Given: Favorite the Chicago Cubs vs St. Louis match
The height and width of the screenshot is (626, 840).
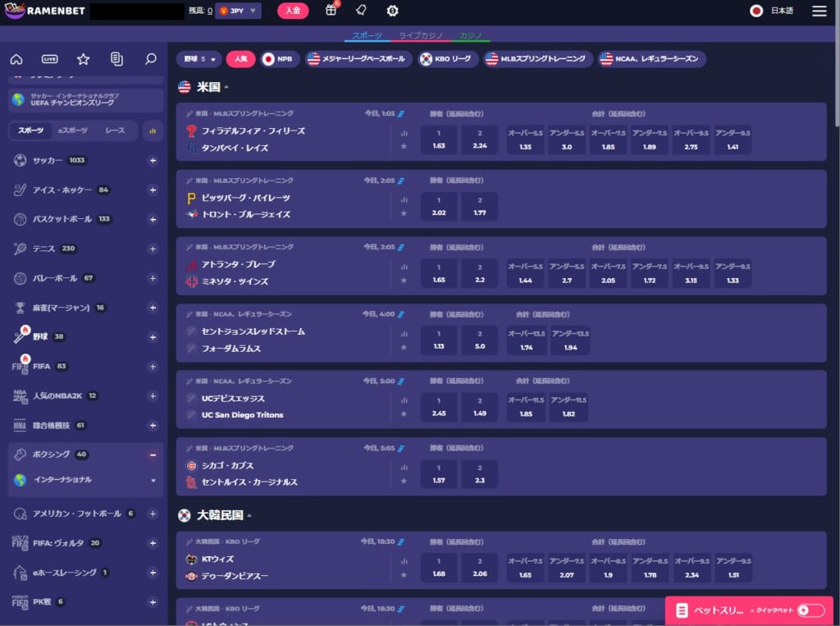Looking at the screenshot, I should [404, 481].
